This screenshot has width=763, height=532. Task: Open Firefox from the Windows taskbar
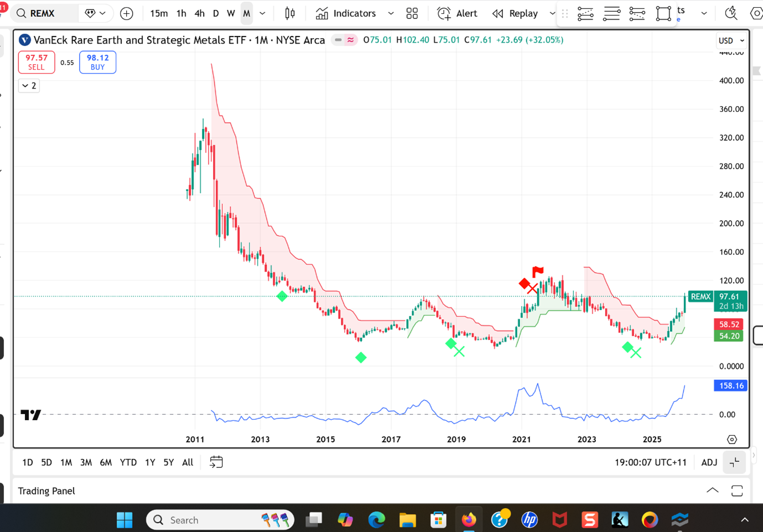[x=469, y=519]
